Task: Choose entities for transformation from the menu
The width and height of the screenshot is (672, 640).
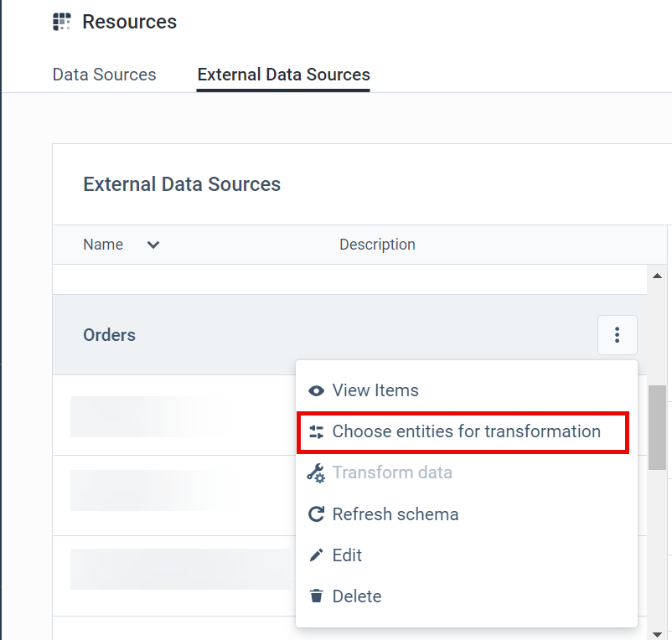Action: coord(466,431)
